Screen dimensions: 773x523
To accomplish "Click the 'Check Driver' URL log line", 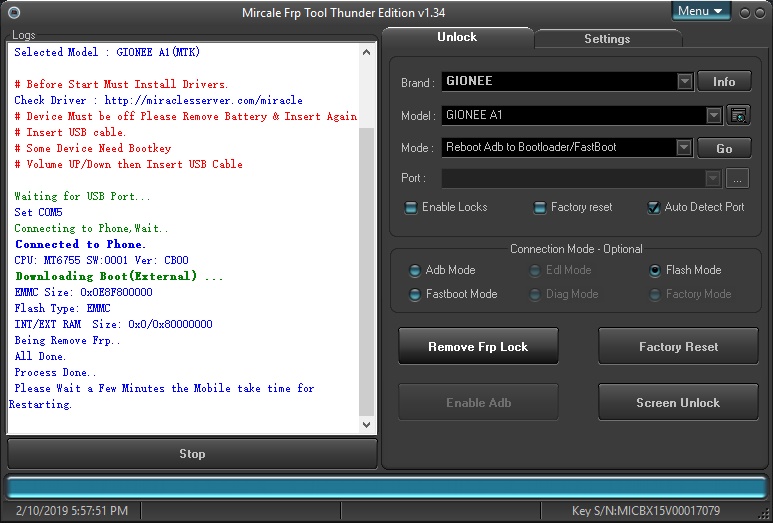I will click(x=158, y=101).
